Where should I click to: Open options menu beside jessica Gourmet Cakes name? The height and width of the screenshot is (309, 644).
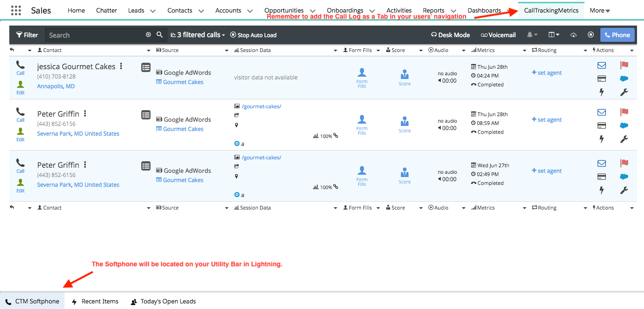[x=121, y=66]
